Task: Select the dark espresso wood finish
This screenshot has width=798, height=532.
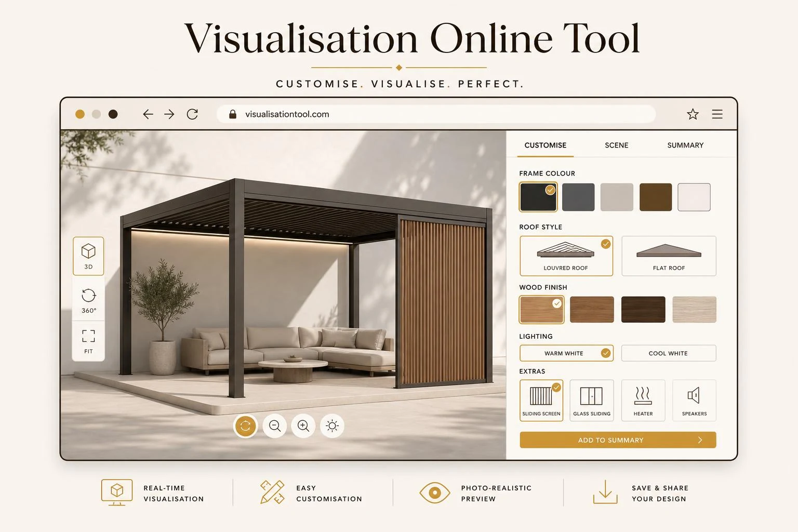Action: pos(643,310)
